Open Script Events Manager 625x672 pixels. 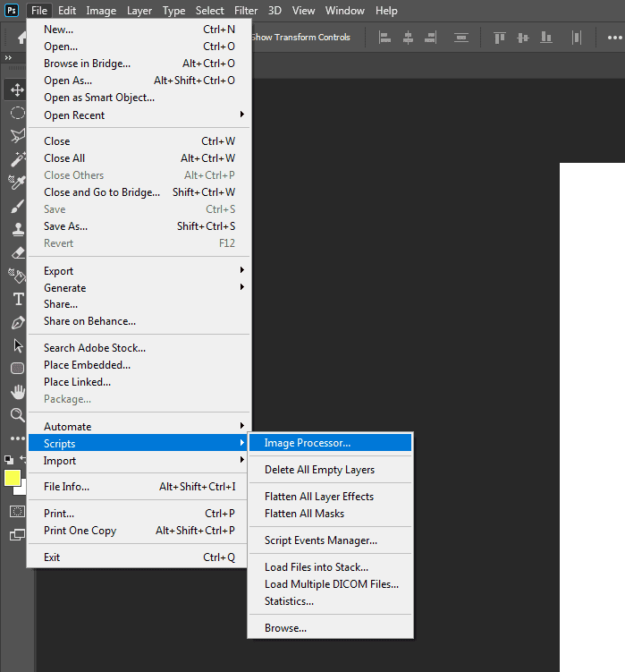coord(330,540)
